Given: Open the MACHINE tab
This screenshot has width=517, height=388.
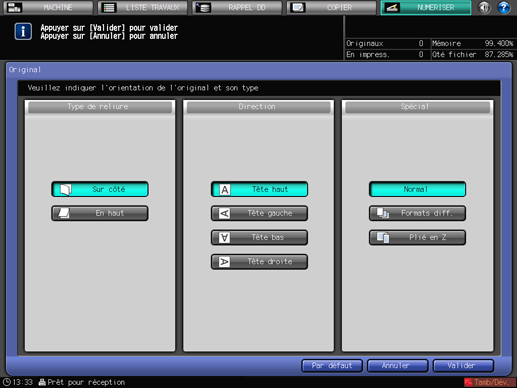Looking at the screenshot, I should pyautogui.click(x=48, y=7).
